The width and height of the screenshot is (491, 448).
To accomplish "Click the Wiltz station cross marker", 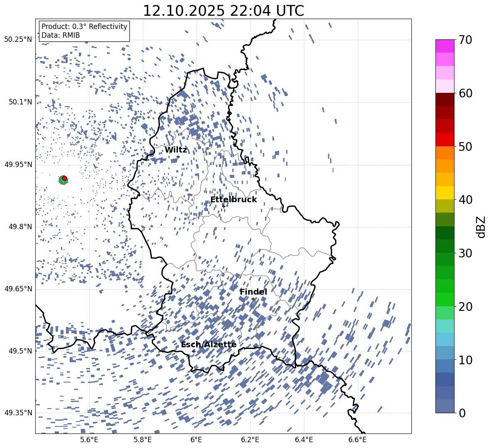I will click(178, 157).
